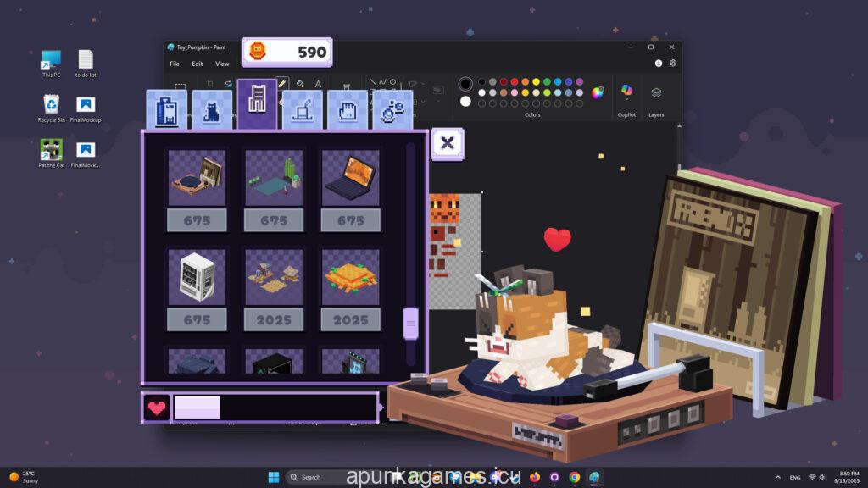The image size is (868, 488).
Task: Select the bamboo pond shop item
Action: 274,177
